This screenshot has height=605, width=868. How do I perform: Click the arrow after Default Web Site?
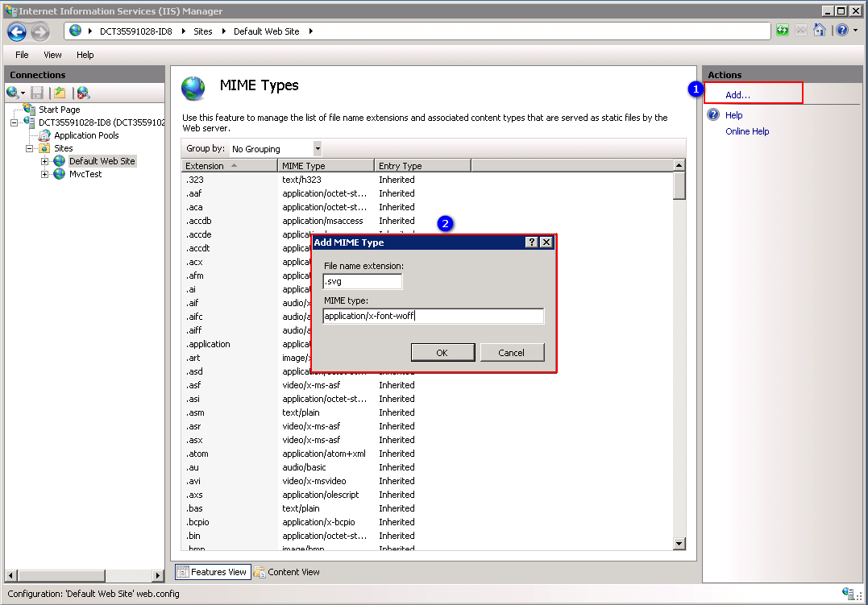coord(310,31)
